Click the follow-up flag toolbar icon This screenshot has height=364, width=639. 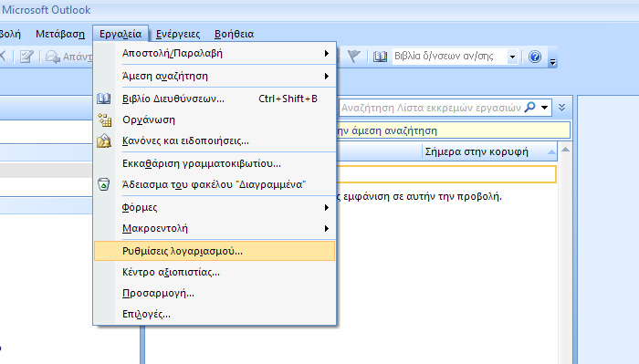(x=354, y=57)
